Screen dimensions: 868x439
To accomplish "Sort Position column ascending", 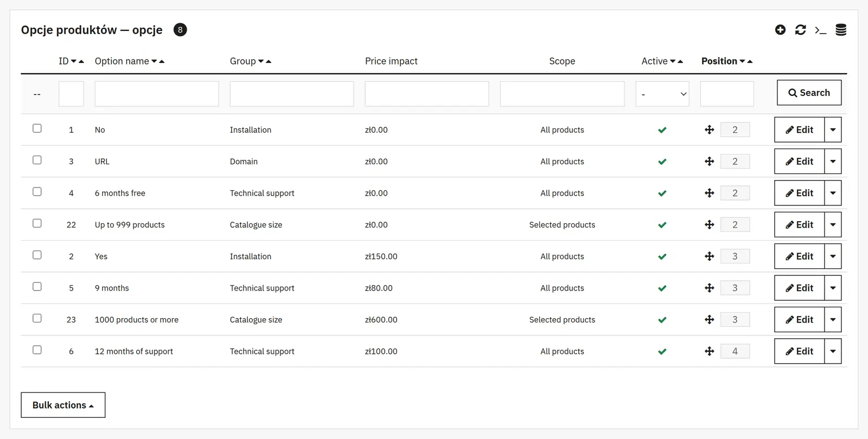I will point(750,61).
